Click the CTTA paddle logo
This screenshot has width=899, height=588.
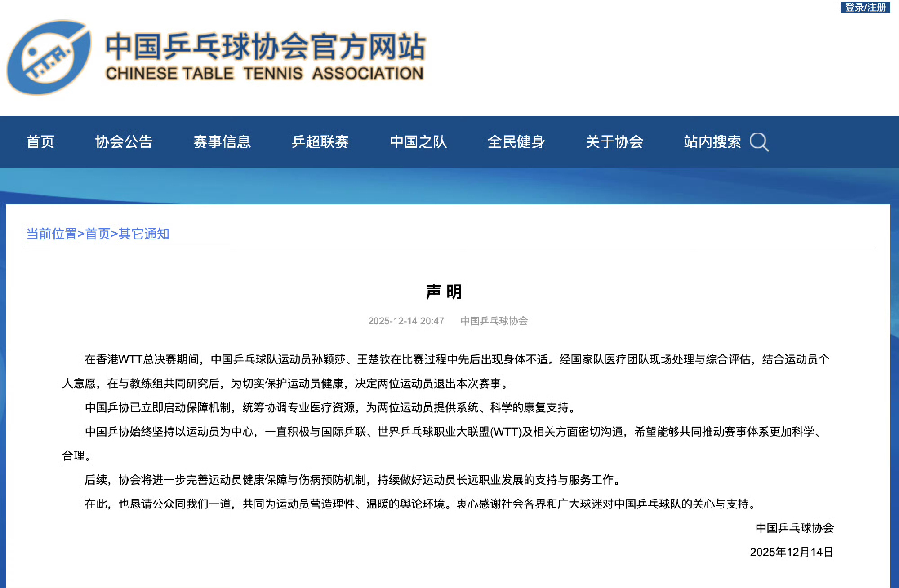point(49,57)
